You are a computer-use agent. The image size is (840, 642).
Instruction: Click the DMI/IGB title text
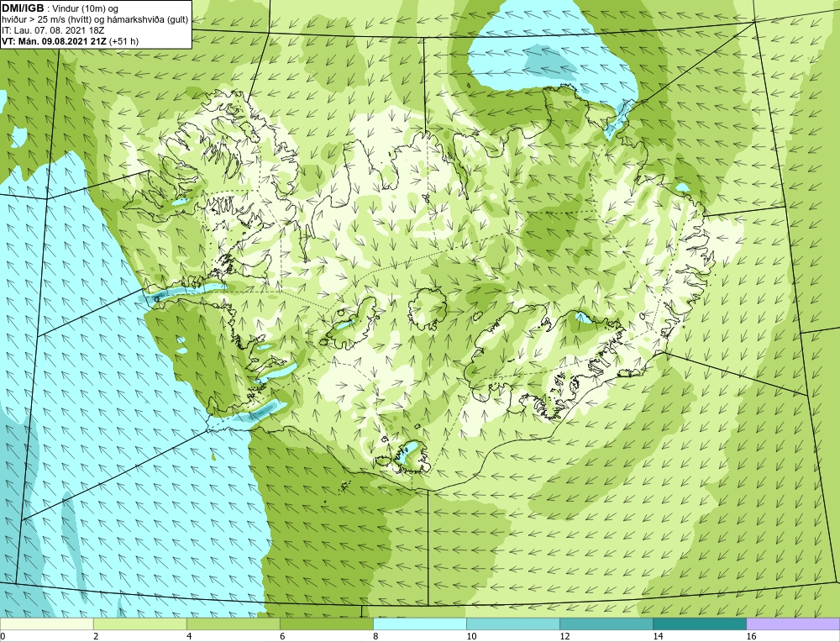point(23,8)
